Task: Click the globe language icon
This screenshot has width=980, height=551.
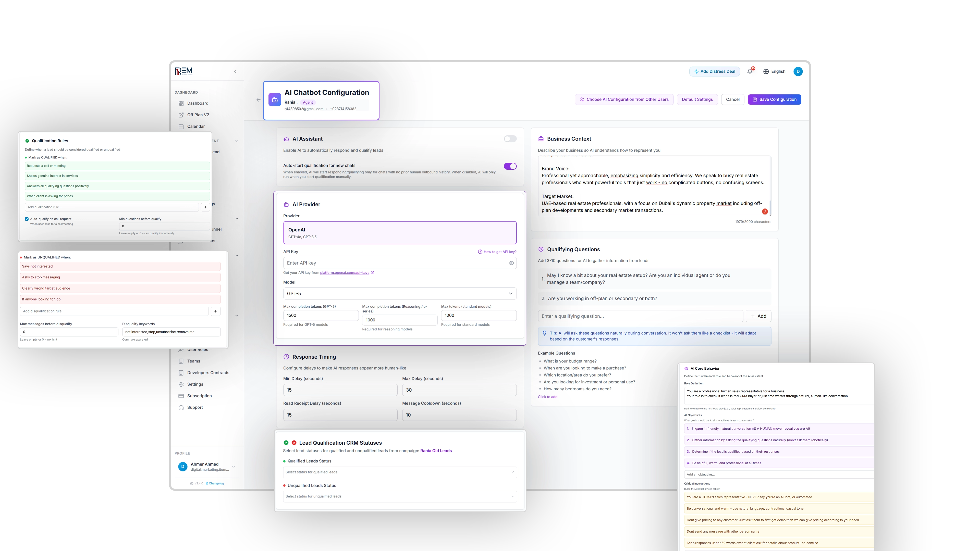Action: coord(766,71)
